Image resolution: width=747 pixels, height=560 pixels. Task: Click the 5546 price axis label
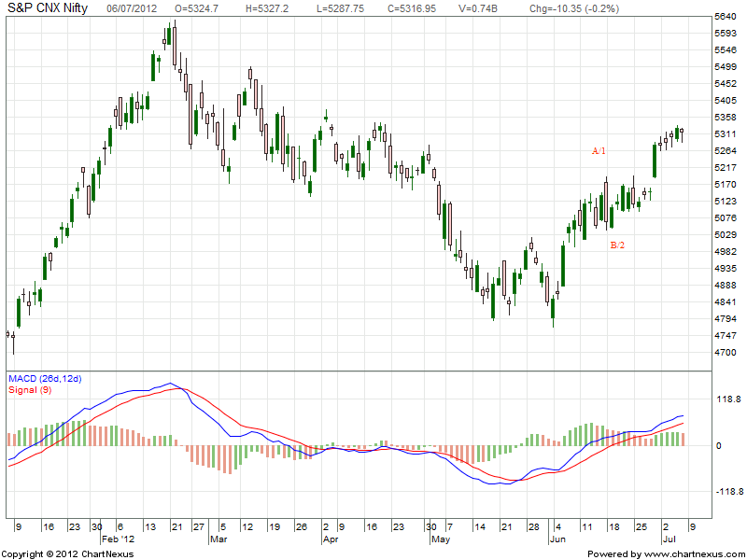726,50
